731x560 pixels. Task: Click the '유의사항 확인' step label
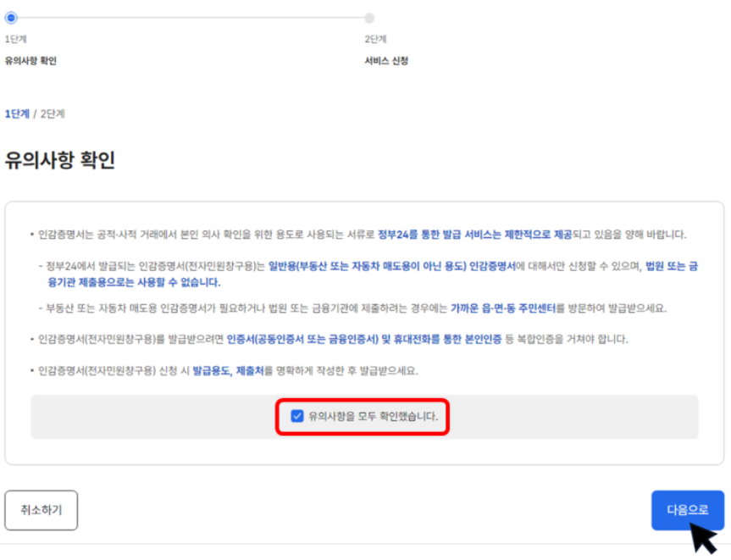click(30, 61)
